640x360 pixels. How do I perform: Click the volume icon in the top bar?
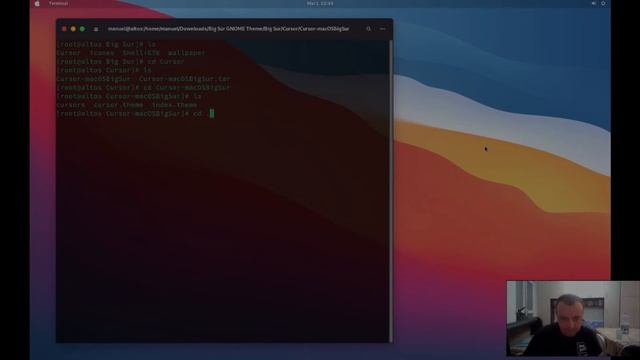pos(593,3)
